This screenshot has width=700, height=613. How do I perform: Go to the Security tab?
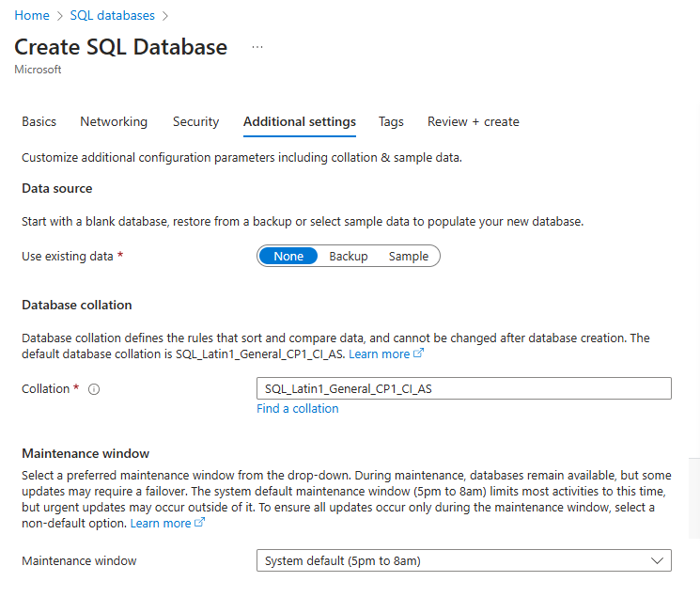(195, 122)
